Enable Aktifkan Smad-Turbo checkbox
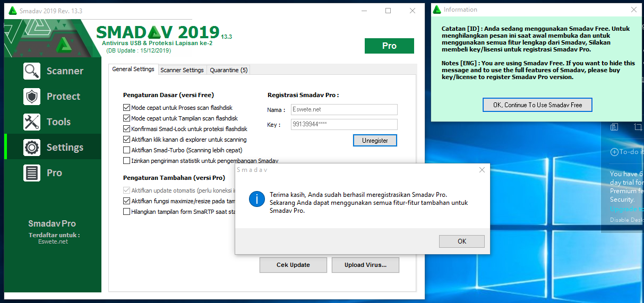 coord(126,150)
